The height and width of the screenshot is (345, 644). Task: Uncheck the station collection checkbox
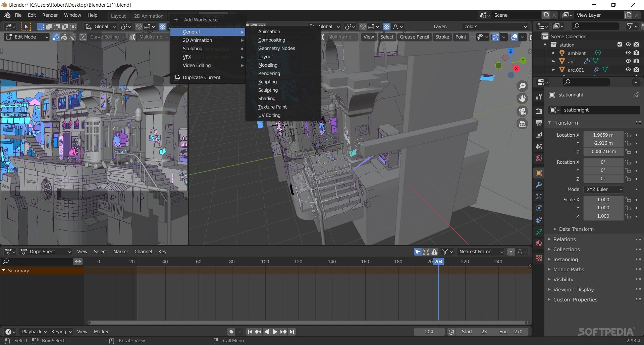(x=620, y=45)
